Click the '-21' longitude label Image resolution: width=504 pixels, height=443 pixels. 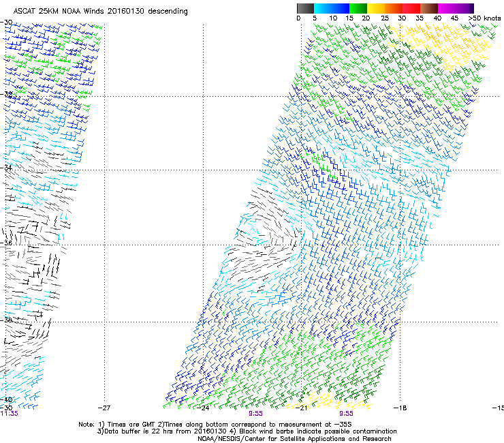pyautogui.click(x=302, y=408)
